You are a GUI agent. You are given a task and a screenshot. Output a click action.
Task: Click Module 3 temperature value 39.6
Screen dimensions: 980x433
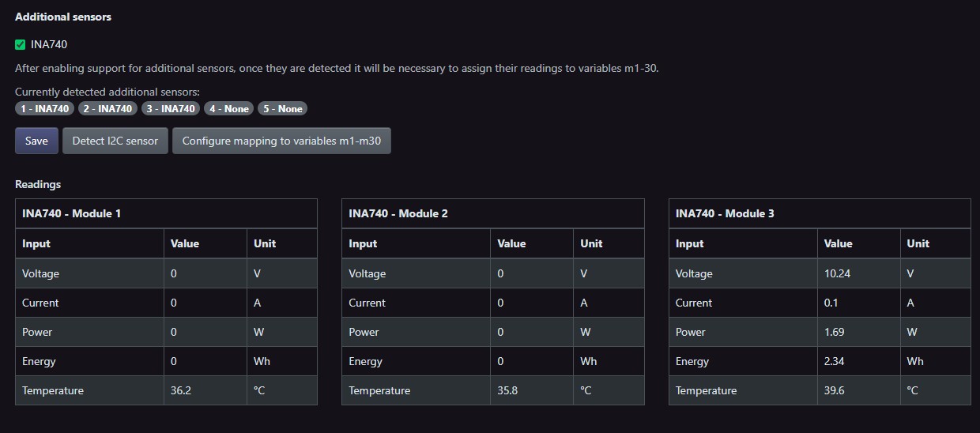click(835, 390)
